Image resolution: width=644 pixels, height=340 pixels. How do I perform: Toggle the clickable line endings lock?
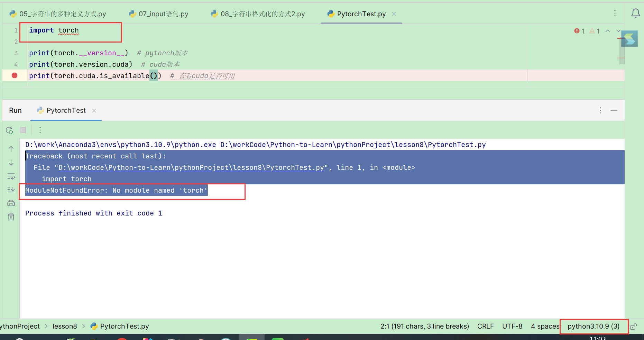click(633, 326)
